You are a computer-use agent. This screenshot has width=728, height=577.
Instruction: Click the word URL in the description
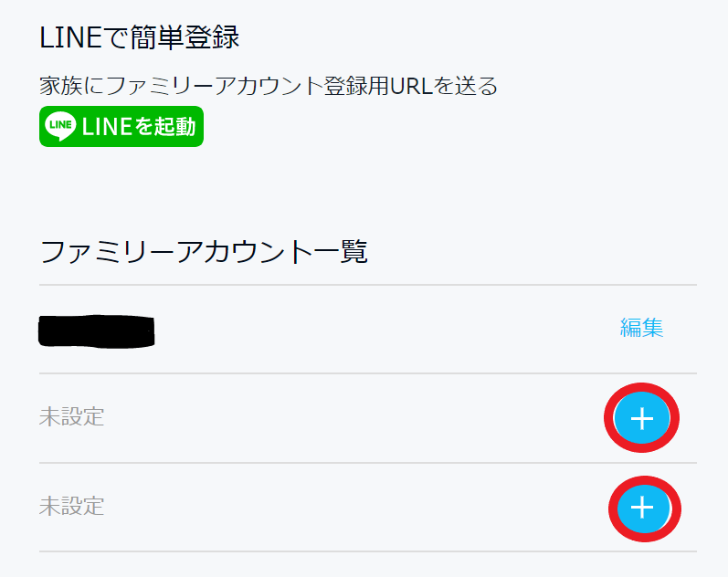click(411, 87)
